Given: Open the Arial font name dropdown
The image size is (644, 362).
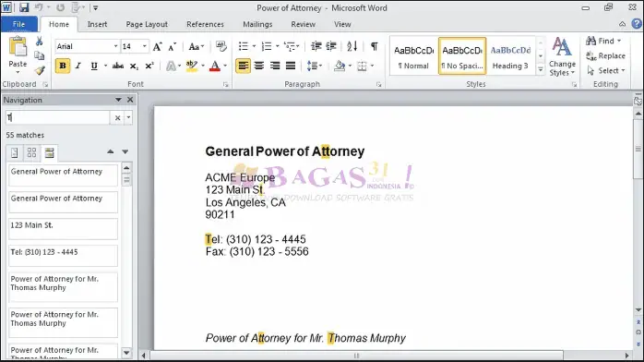Looking at the screenshot, I should (x=115, y=46).
